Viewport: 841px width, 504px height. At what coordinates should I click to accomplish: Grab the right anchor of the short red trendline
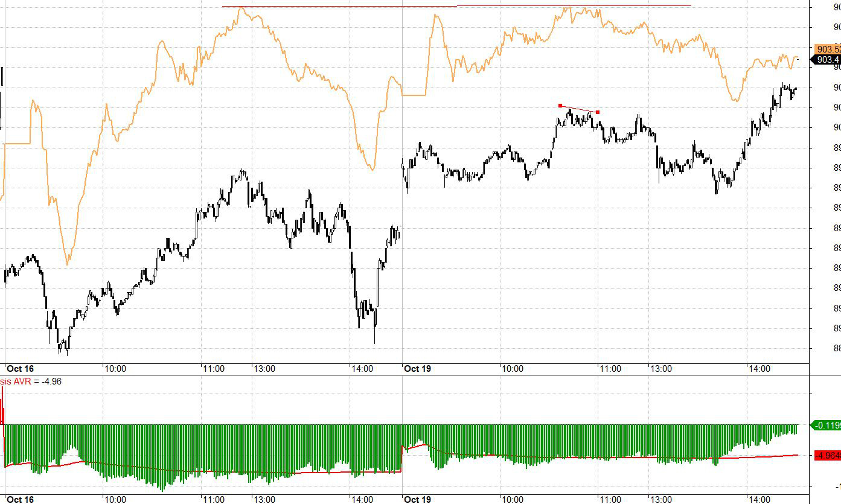(598, 112)
